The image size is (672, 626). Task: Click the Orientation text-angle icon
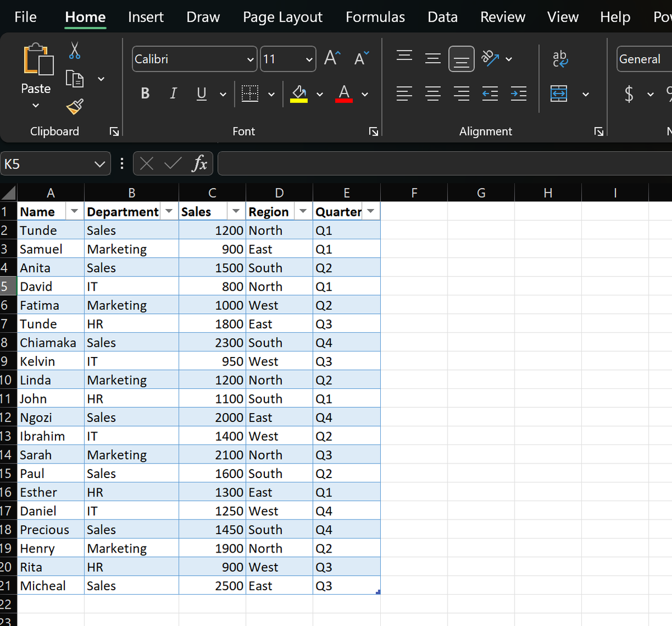click(490, 58)
